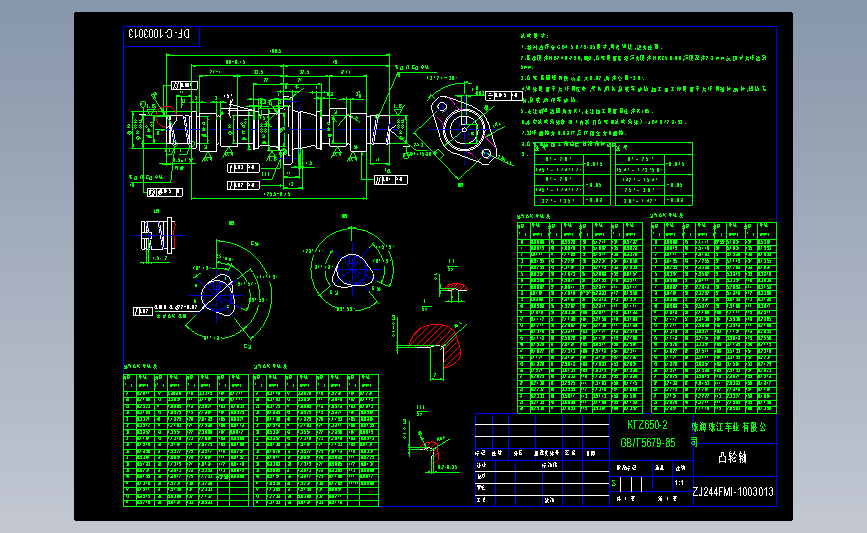Screen dimensions: 867x533
Task: Click the red detail circle on the camshaft
Action: 166,117
